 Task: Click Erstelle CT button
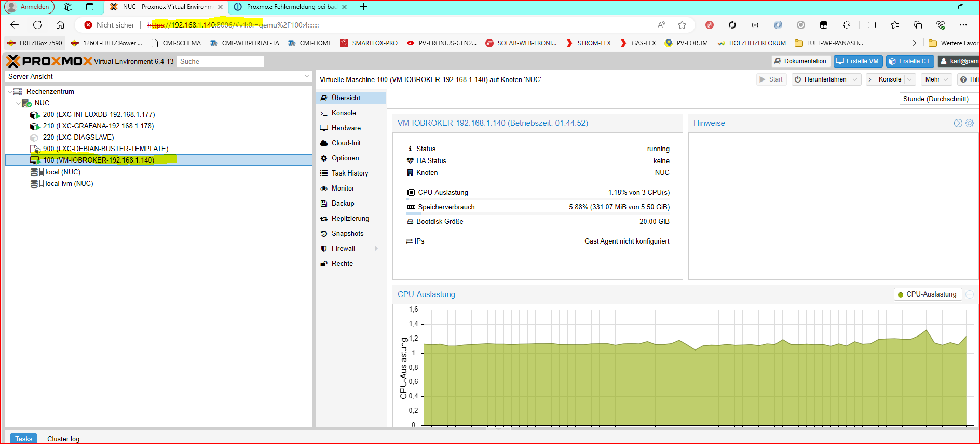coord(910,61)
